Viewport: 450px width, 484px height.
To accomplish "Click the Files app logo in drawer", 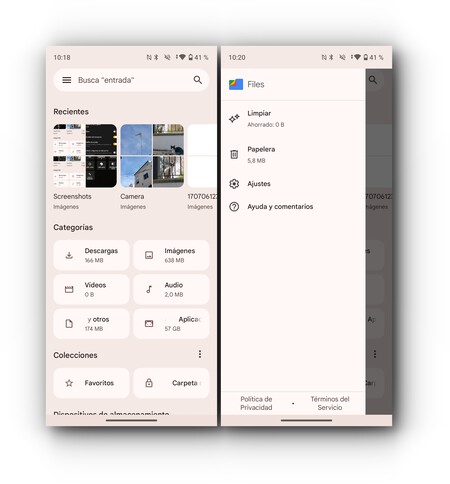I will click(236, 84).
